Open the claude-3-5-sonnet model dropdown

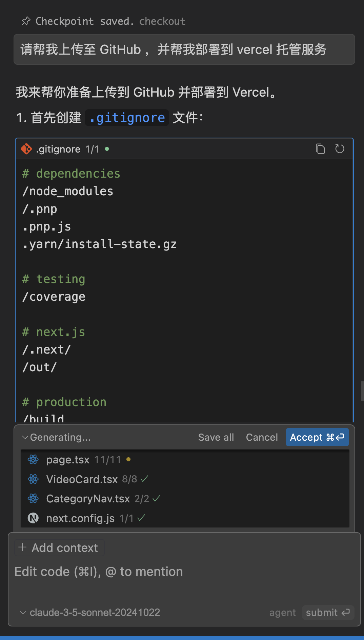[90, 612]
